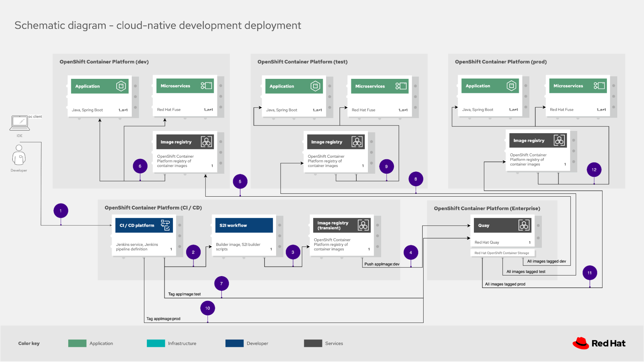Click the CI/CD platform pipeline icon

click(165, 225)
